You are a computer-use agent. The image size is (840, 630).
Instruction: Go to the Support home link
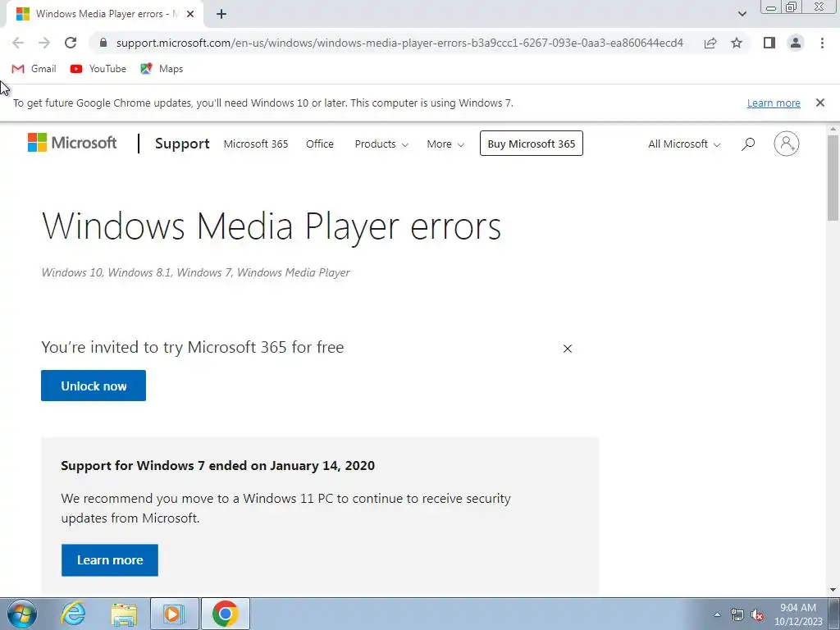pyautogui.click(x=182, y=144)
